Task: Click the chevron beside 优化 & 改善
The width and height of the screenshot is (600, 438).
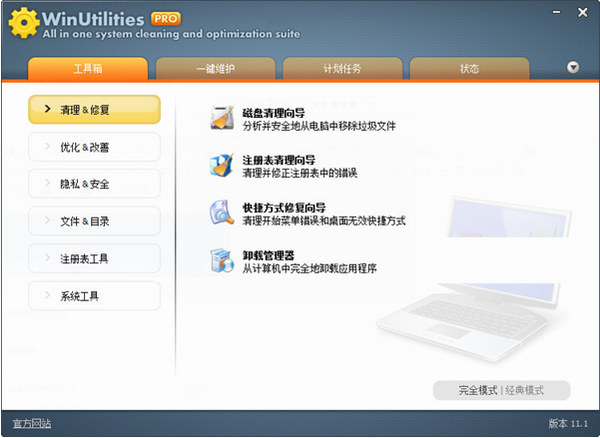Action: coord(47,146)
